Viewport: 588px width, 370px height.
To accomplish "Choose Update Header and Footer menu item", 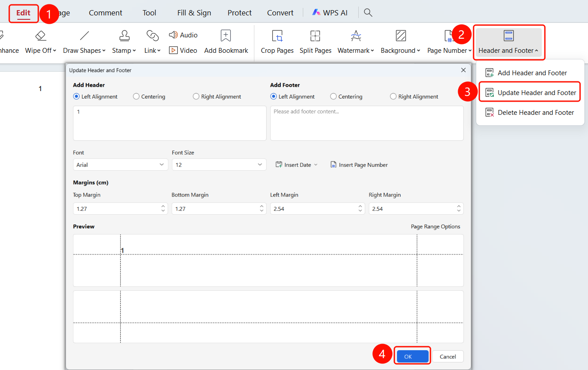I will [530, 93].
